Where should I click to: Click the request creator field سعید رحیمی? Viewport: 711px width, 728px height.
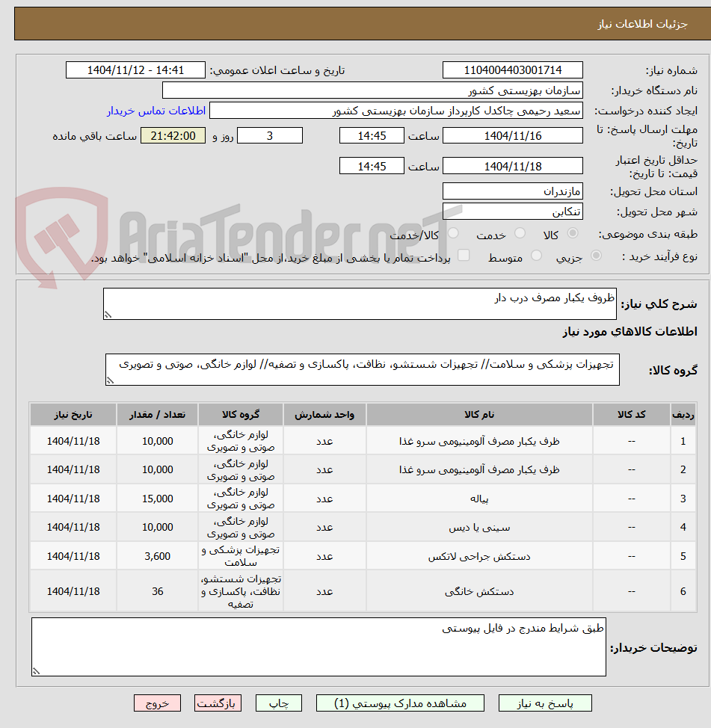396,111
